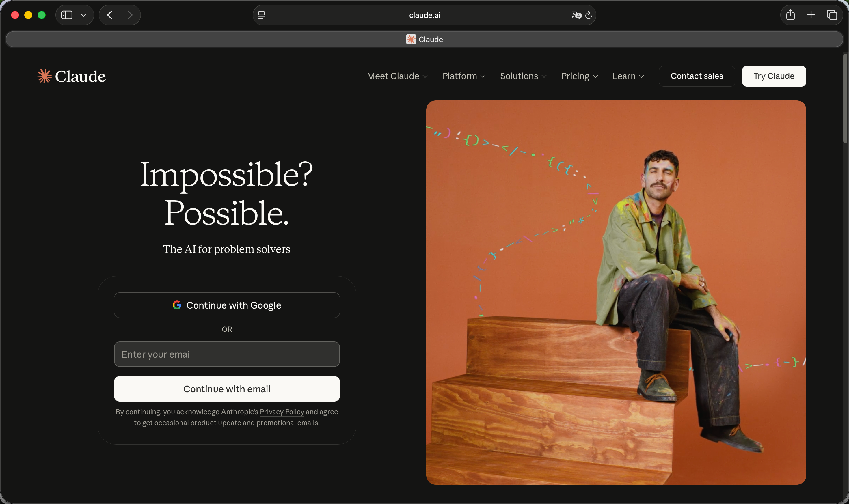This screenshot has width=849, height=504.
Task: Go back with the browser arrow
Action: coord(109,15)
